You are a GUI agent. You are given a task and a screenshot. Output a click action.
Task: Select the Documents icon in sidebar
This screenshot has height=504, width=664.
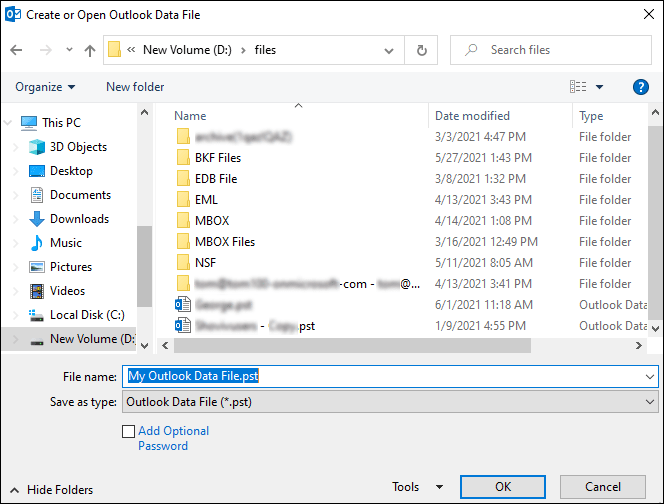click(x=37, y=195)
